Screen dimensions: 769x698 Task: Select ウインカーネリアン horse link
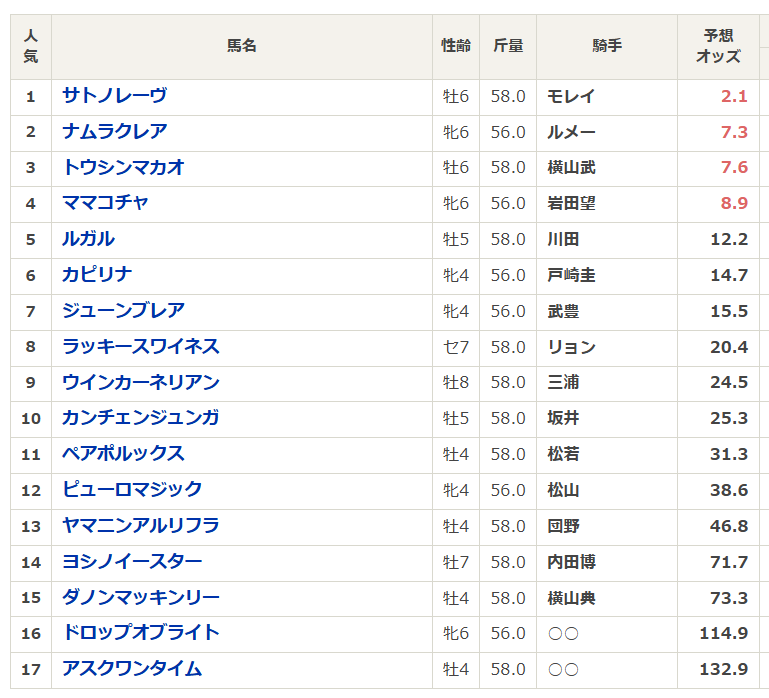140,382
